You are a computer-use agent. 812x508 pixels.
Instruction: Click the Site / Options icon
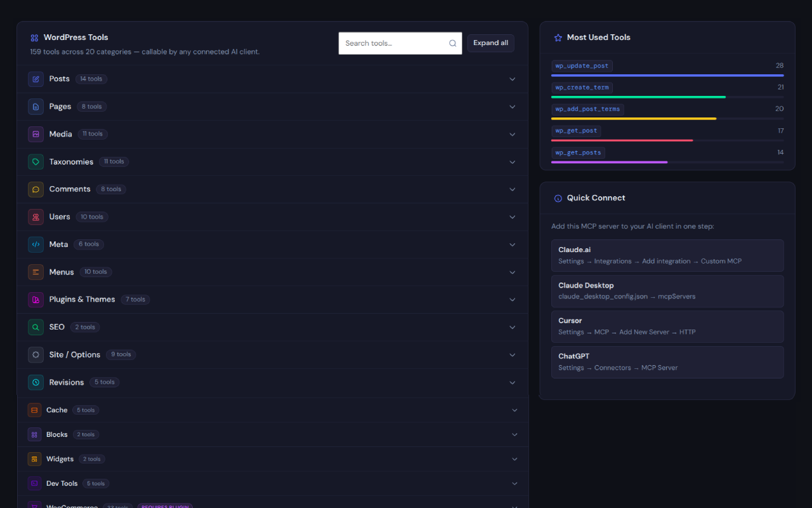[36, 354]
